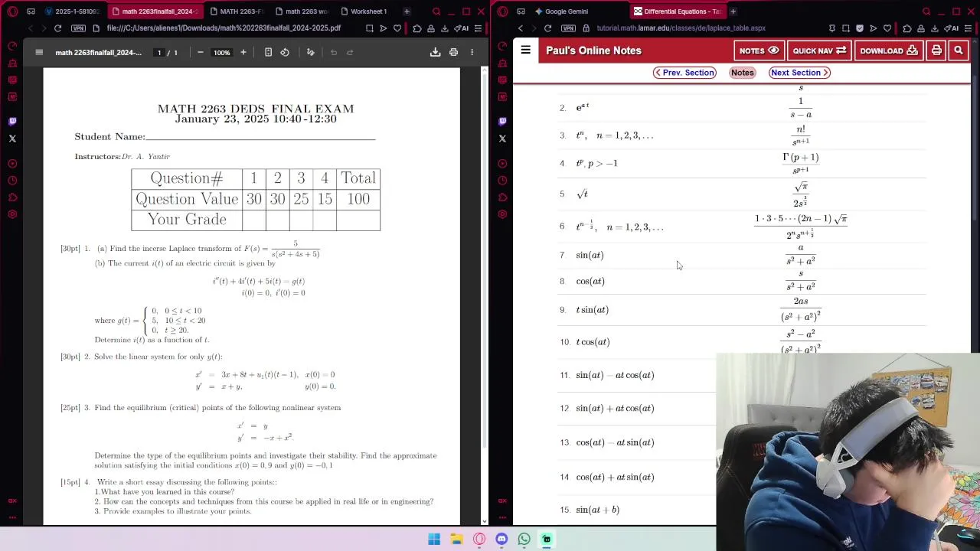Open tab search in left browser window
Image resolution: width=980 pixels, height=551 pixels.
436,11
